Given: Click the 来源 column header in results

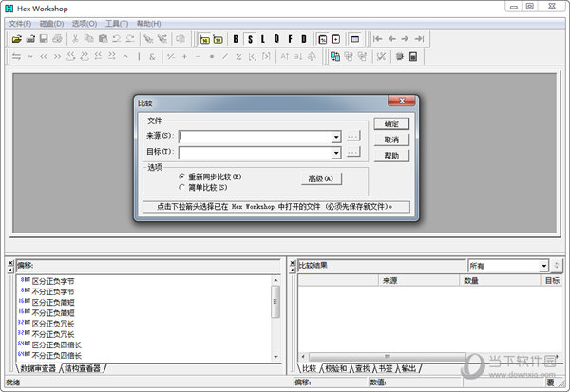Looking at the screenshot, I should click(419, 280).
